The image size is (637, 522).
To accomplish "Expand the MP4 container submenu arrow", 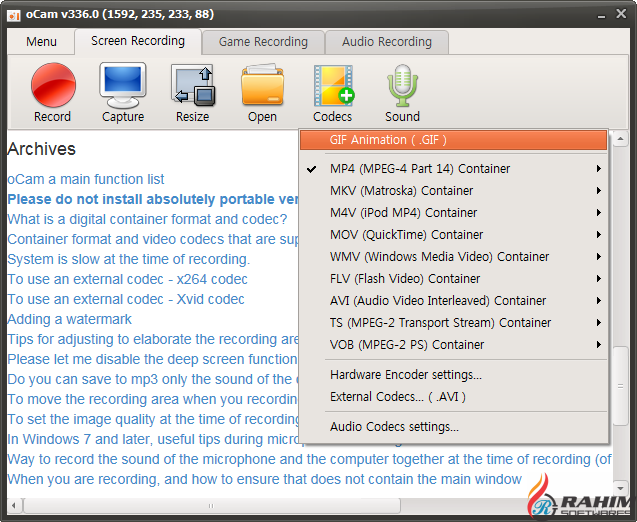I will pos(599,169).
